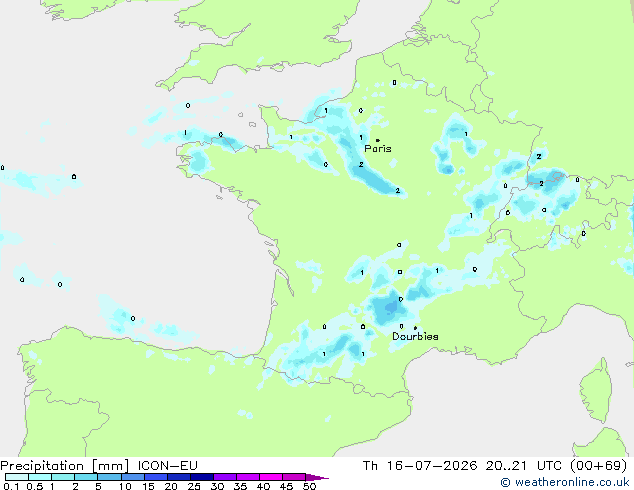Click the '25' legend scale value
This screenshot has height=490, width=634.
tap(194, 486)
